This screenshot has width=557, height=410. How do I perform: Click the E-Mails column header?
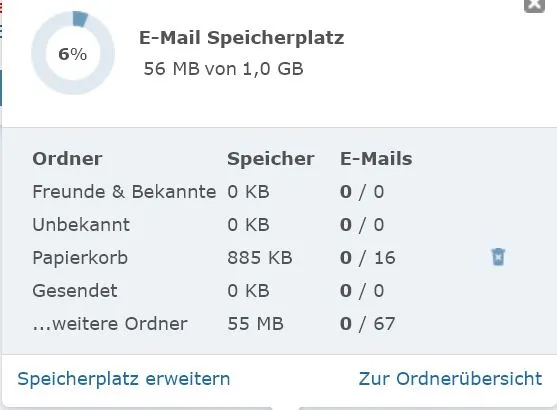376,158
